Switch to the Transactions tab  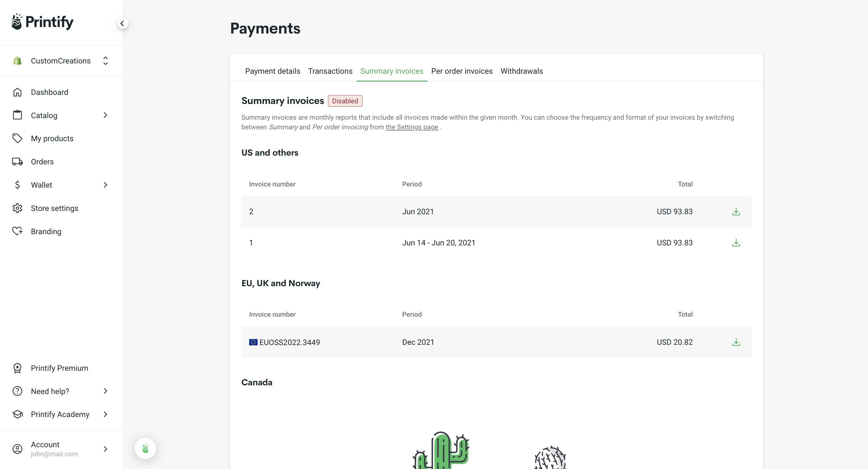tap(330, 71)
